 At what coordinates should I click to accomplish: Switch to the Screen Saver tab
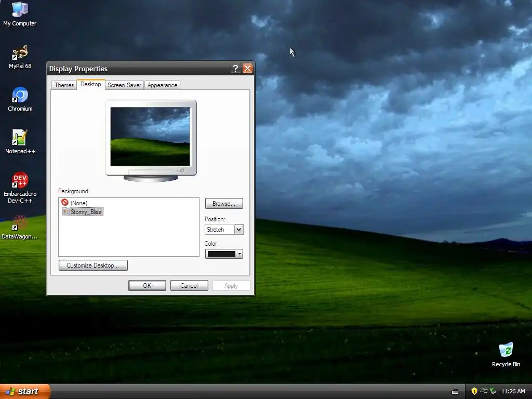point(124,85)
